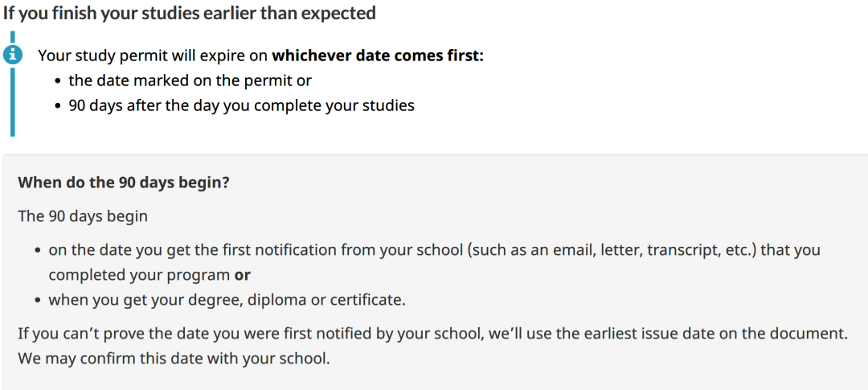Click 'We may confirm this date with your school'
Viewport: 868px width, 390px height.
pyautogui.click(x=174, y=359)
